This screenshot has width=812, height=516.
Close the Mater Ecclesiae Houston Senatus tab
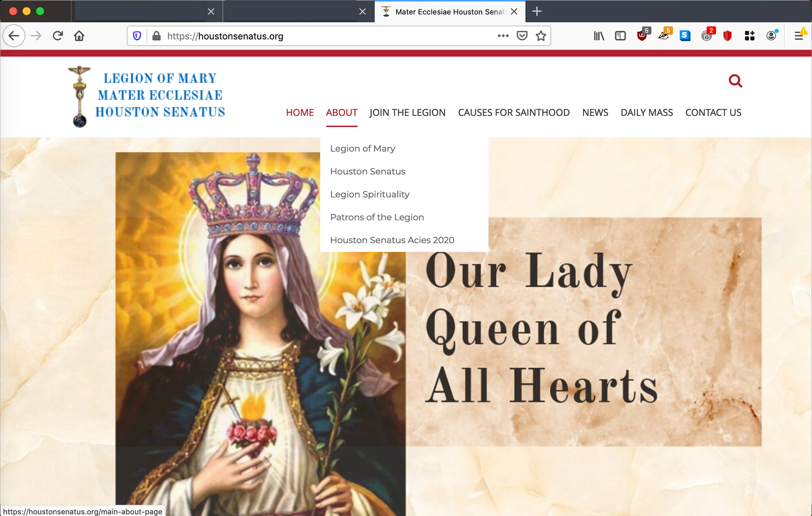(514, 11)
